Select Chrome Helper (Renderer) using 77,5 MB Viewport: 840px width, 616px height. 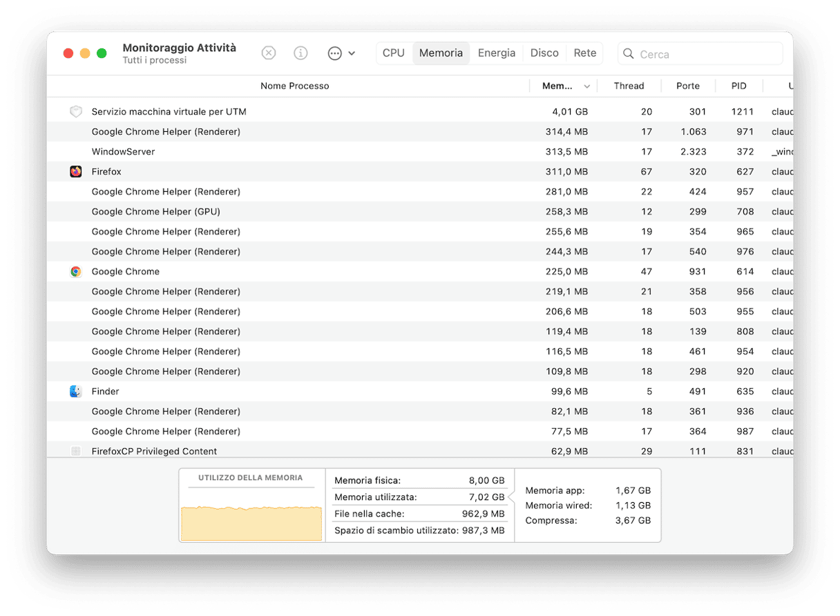tap(420, 432)
